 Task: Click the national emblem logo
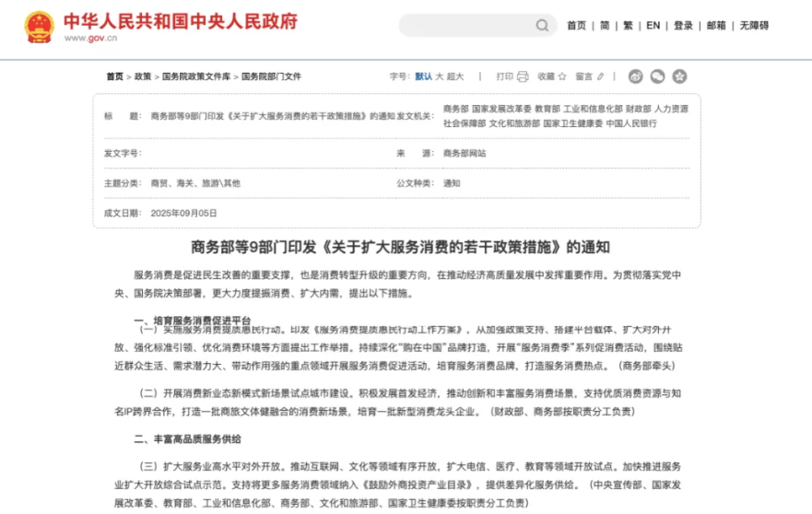click(39, 27)
